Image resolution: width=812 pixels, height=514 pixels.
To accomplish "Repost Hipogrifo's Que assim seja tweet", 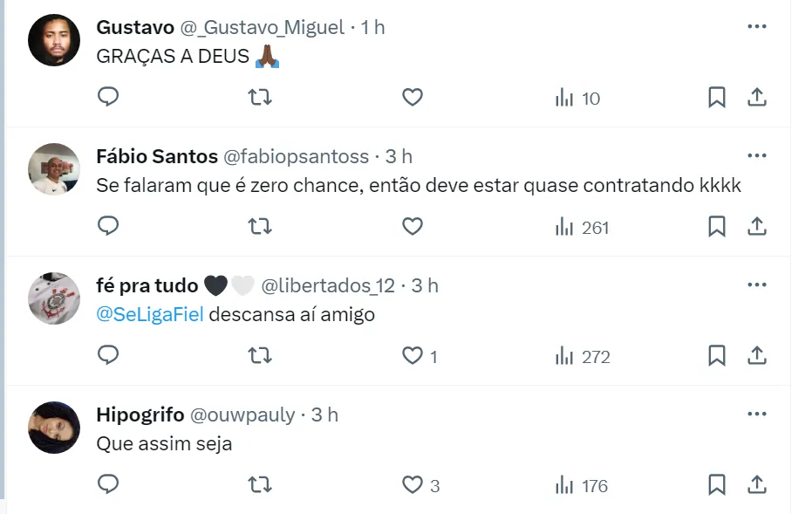I will tap(260, 485).
